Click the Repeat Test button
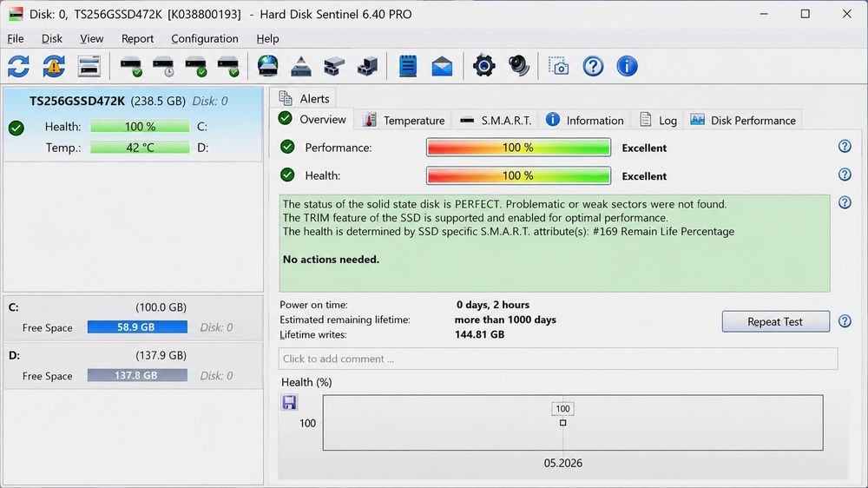 click(x=775, y=321)
